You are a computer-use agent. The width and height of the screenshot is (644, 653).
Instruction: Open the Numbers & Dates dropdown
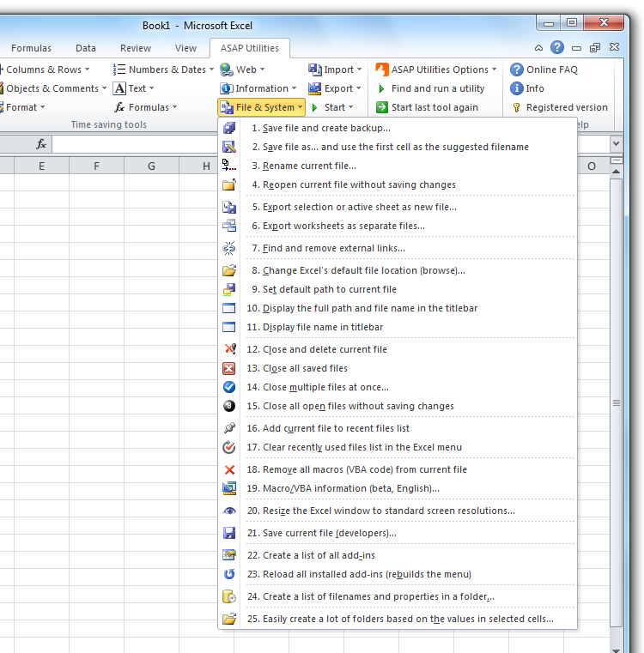[163, 70]
